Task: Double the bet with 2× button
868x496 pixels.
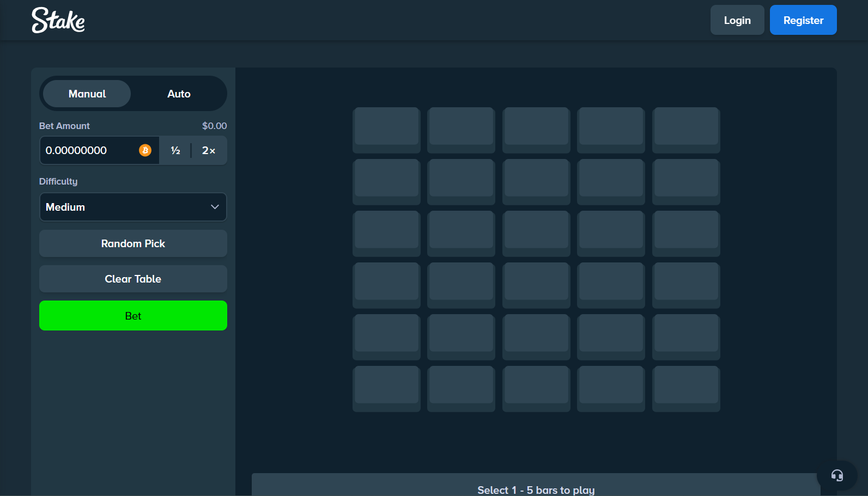Action: coord(209,150)
